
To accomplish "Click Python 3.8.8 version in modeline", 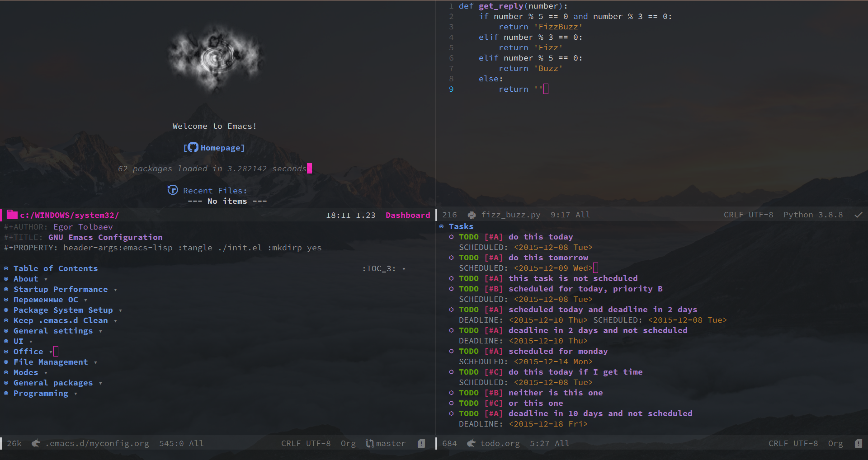I will point(813,215).
